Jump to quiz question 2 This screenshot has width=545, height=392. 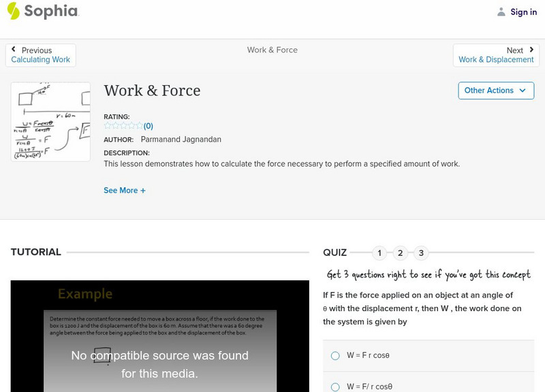[x=401, y=252]
